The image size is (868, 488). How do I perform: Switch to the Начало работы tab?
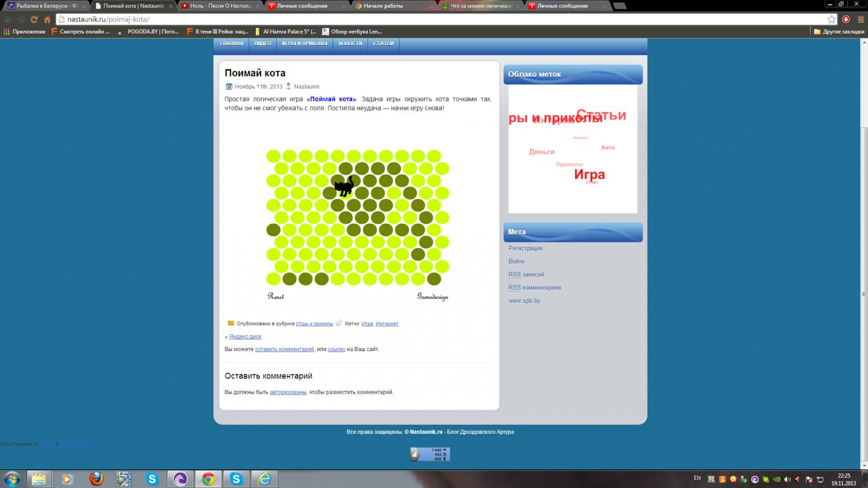tap(391, 6)
